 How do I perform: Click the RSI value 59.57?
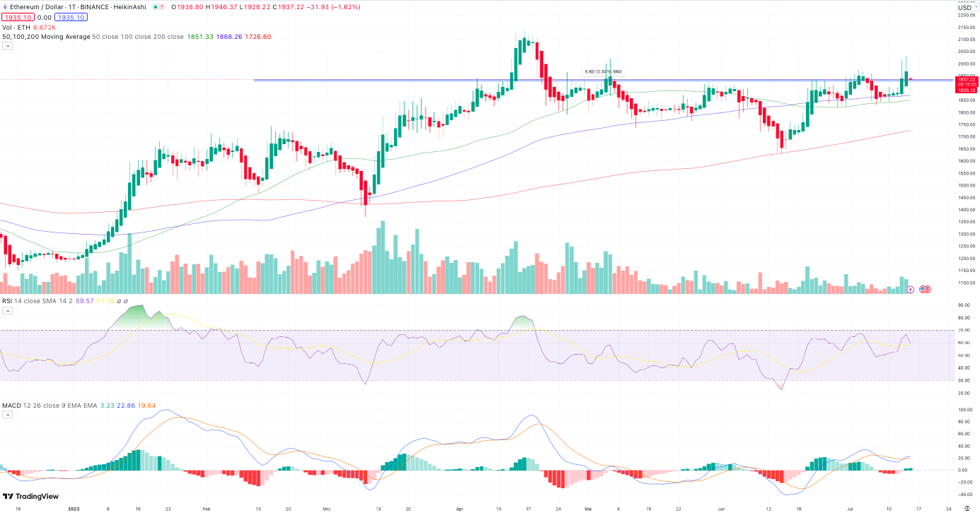tap(84, 300)
